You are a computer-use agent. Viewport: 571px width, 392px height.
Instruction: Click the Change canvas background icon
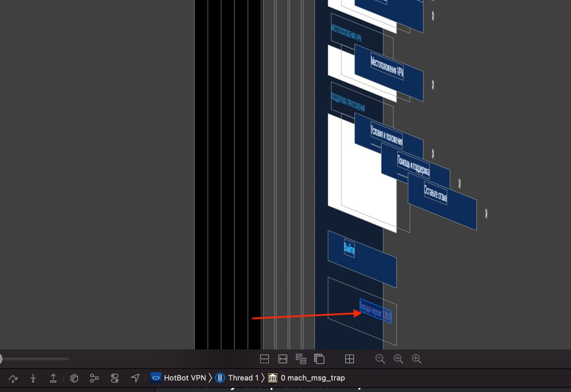319,359
